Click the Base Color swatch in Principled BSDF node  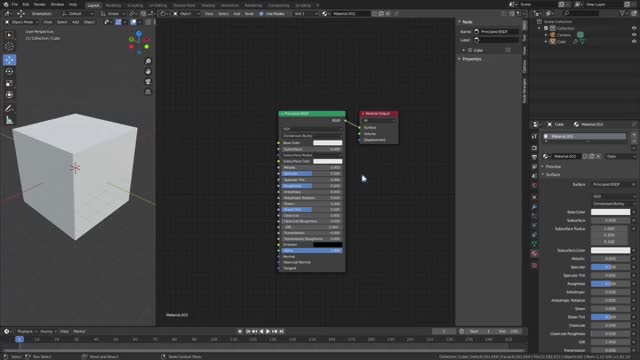click(x=327, y=143)
